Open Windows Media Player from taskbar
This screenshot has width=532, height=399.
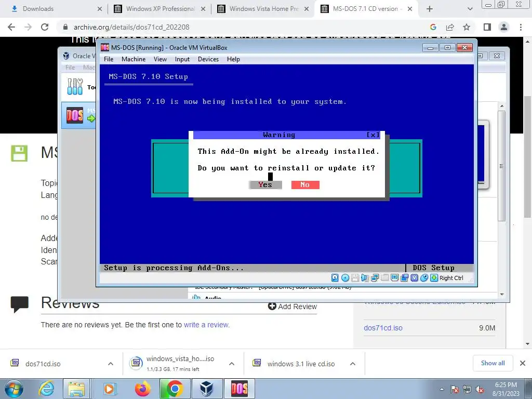(109, 389)
